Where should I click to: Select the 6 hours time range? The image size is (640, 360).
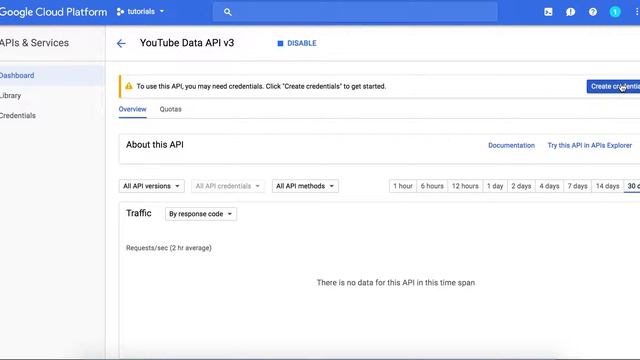click(432, 186)
